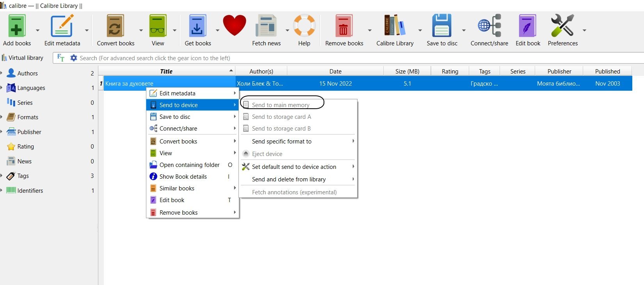Select Edit metadata in the context menu
The image size is (644, 285).
[x=192, y=93]
